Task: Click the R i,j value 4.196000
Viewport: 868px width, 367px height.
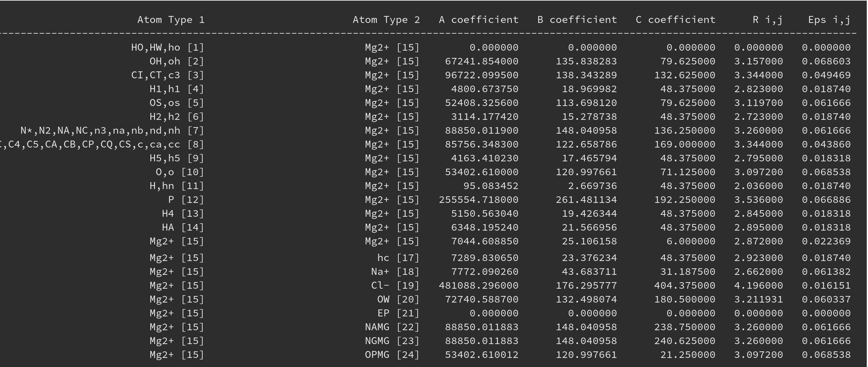Action: [x=759, y=286]
